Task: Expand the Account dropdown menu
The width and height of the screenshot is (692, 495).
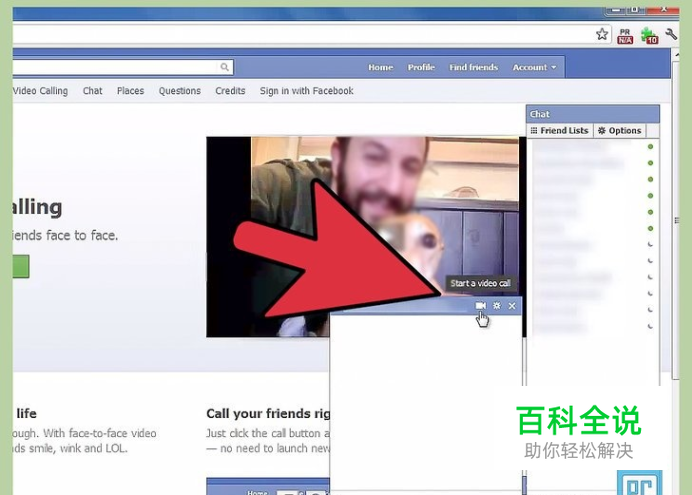Action: [534, 68]
